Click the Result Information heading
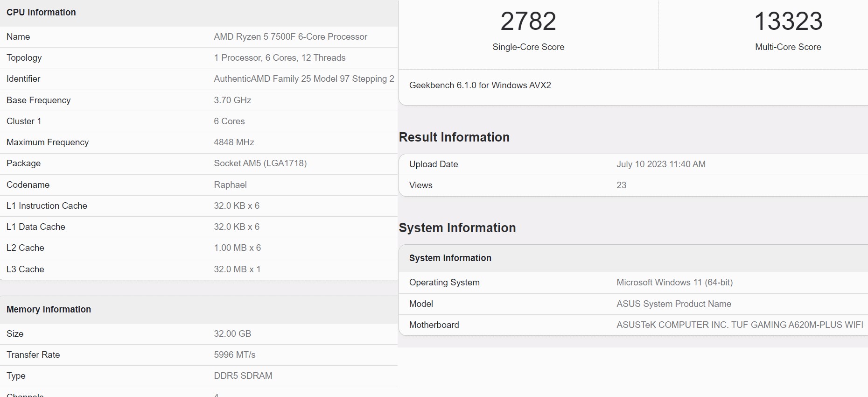Screen dimensions: 868x397 454,137
